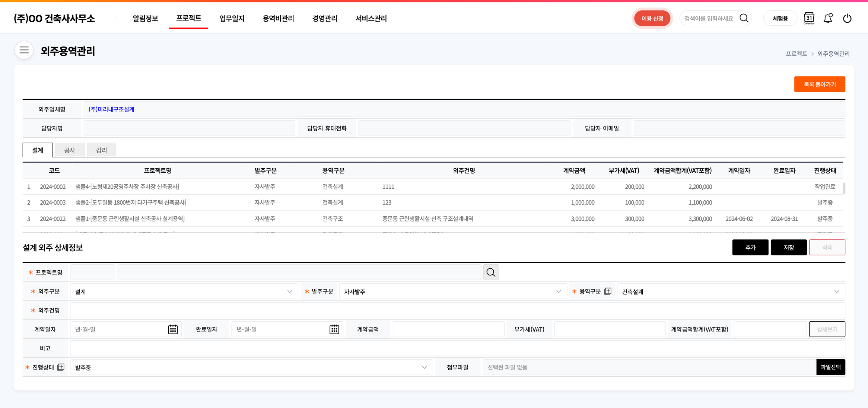Open the hamburger side menu
Screen dimensions: 868x408
coord(24,50)
